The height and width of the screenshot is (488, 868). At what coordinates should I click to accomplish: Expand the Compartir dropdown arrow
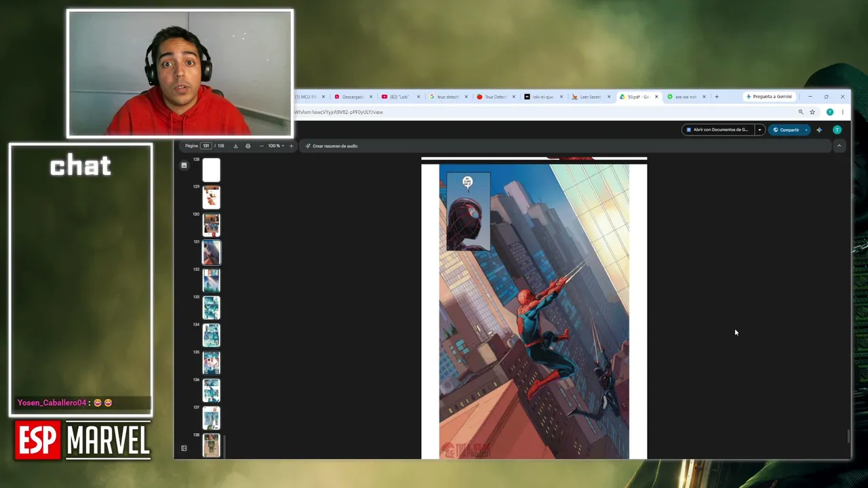coord(806,129)
